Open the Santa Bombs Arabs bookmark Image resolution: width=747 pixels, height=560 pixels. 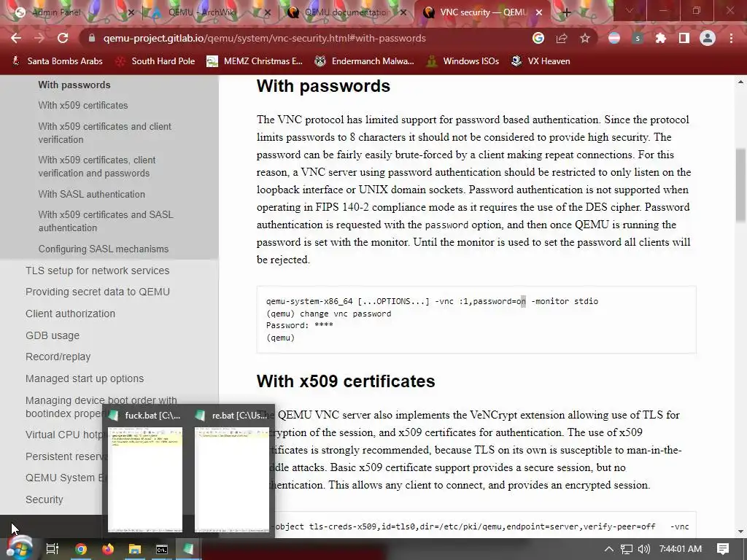(x=57, y=61)
